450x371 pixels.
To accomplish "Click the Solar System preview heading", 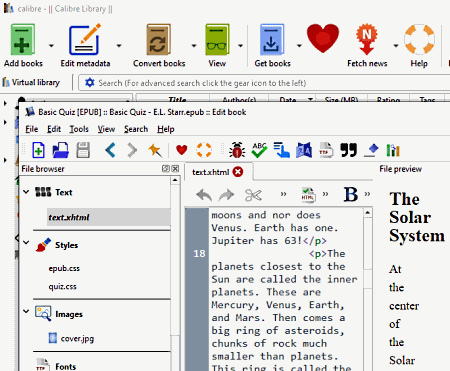I will (417, 217).
